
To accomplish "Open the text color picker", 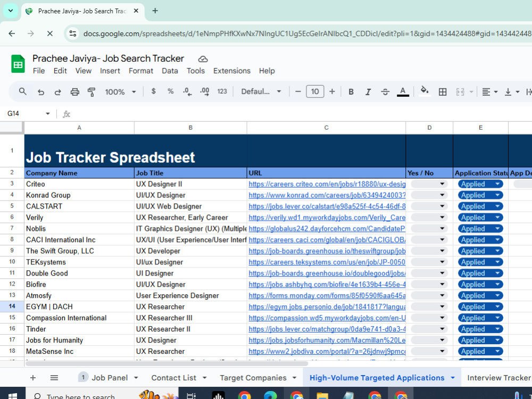I will coord(403,92).
